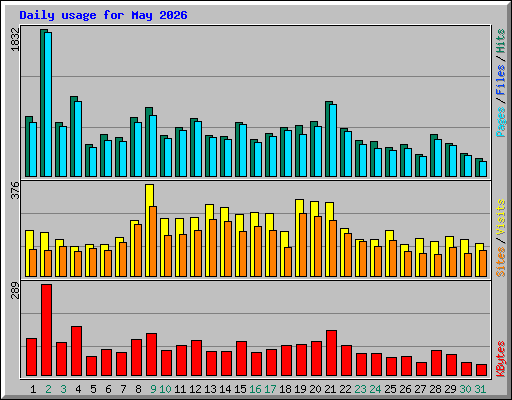This screenshot has width=512, height=400.
Task: Select day 26 on the x-axis
Action: (x=405, y=389)
